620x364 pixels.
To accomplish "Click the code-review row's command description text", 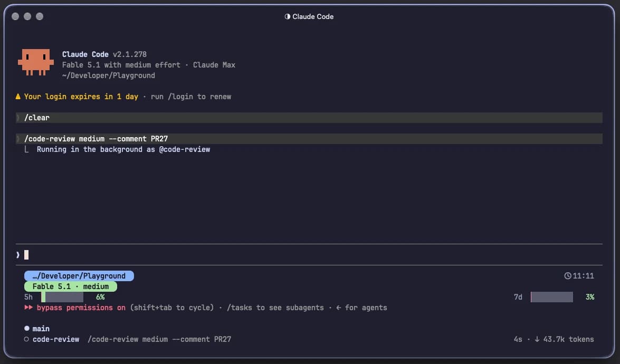I will coord(159,339).
